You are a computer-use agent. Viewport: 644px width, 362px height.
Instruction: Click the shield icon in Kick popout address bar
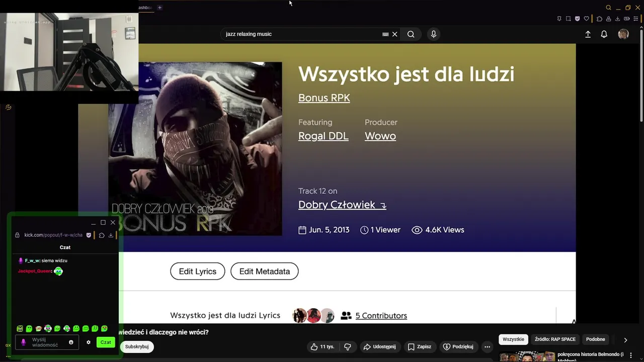89,235
